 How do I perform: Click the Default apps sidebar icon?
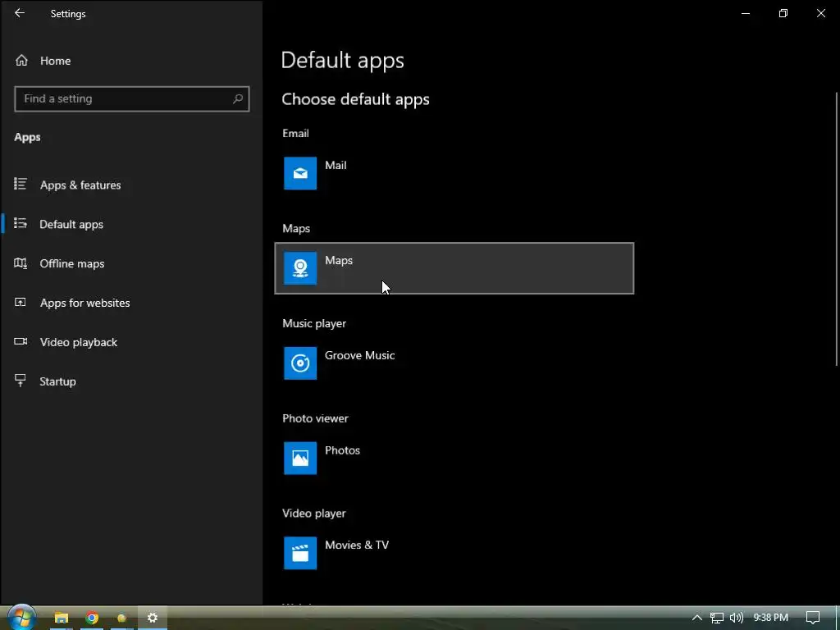[x=21, y=223]
